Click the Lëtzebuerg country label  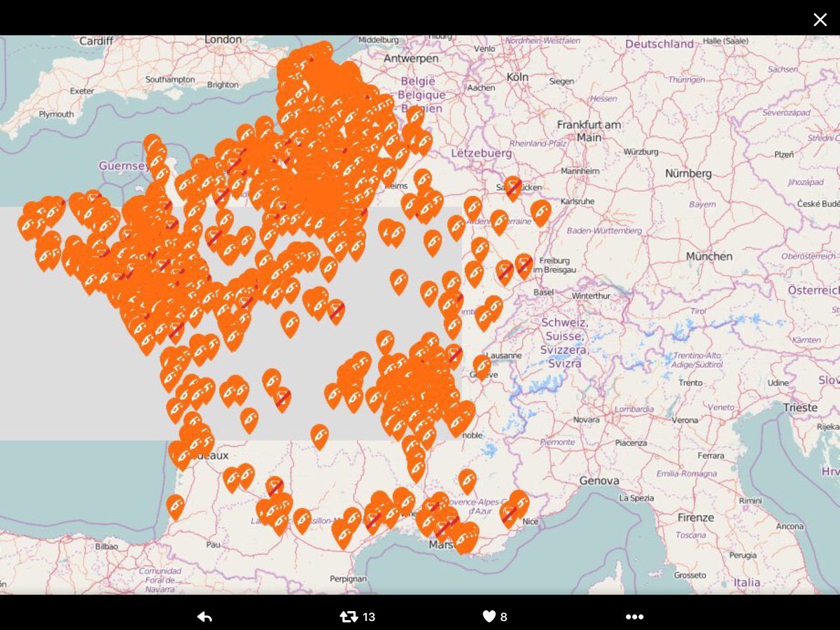(482, 152)
